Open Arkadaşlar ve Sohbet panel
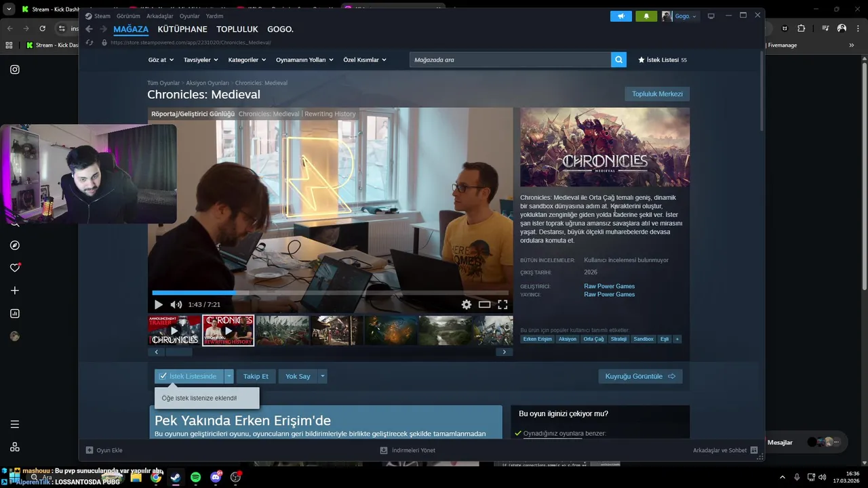The image size is (868, 488). 725,450
